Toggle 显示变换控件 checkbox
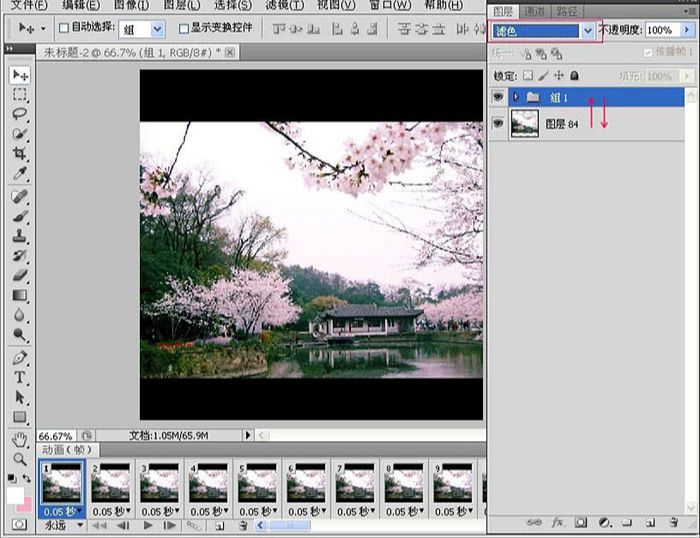Screen dimensions: 700x538 point(183,29)
